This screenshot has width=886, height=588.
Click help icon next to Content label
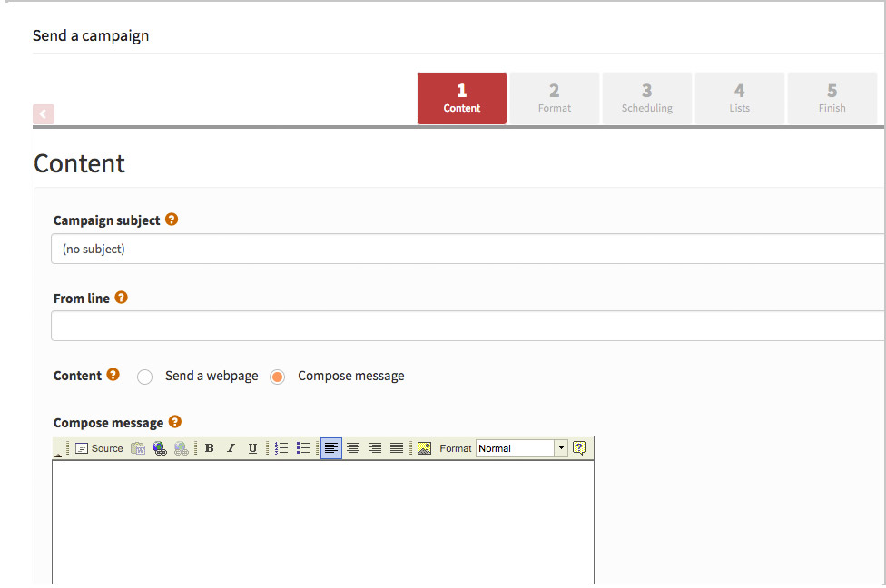[x=113, y=375]
